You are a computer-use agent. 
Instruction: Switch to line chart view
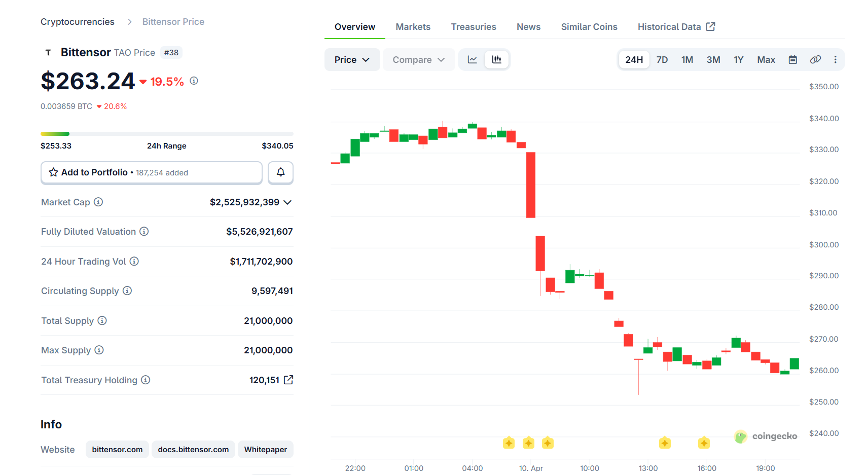pyautogui.click(x=472, y=60)
